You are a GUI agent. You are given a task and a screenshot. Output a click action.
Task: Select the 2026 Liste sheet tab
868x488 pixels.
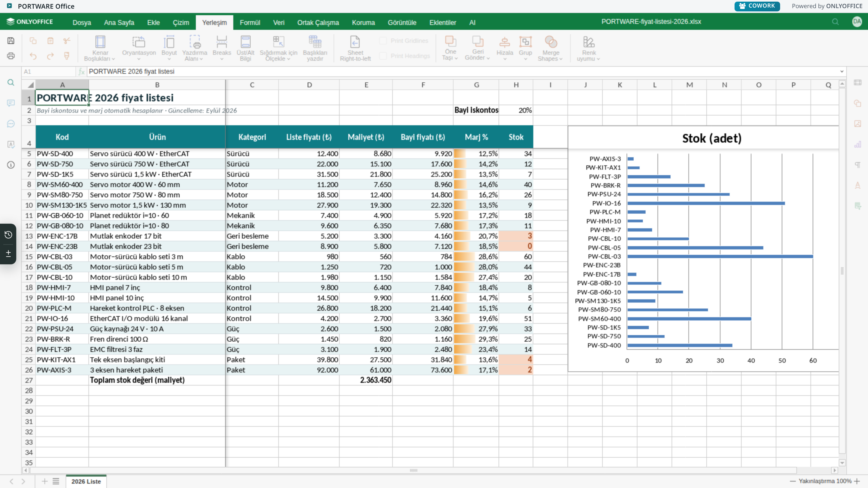pyautogui.click(x=86, y=481)
